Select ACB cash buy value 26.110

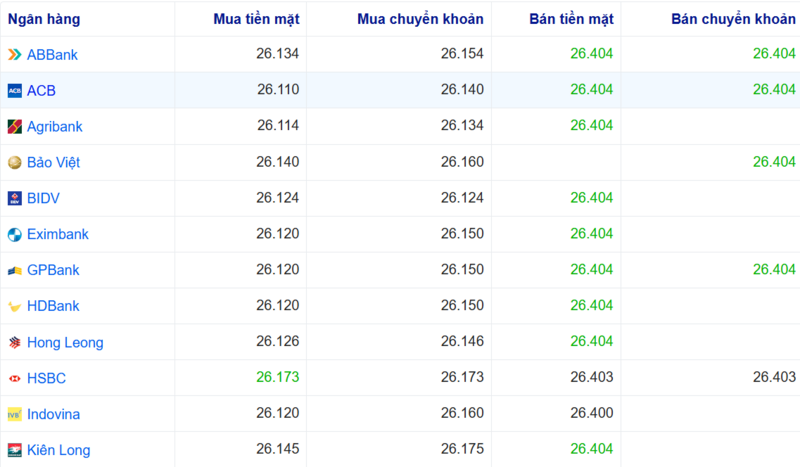(x=278, y=89)
